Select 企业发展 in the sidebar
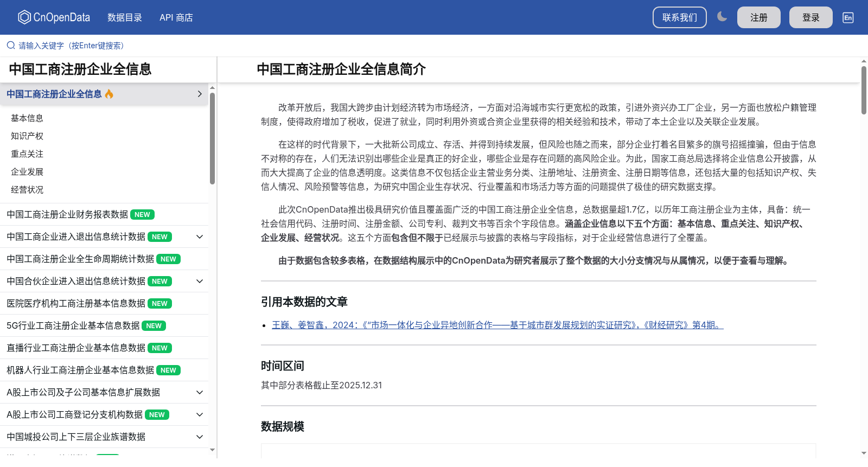This screenshot has width=868, height=467. point(27,171)
